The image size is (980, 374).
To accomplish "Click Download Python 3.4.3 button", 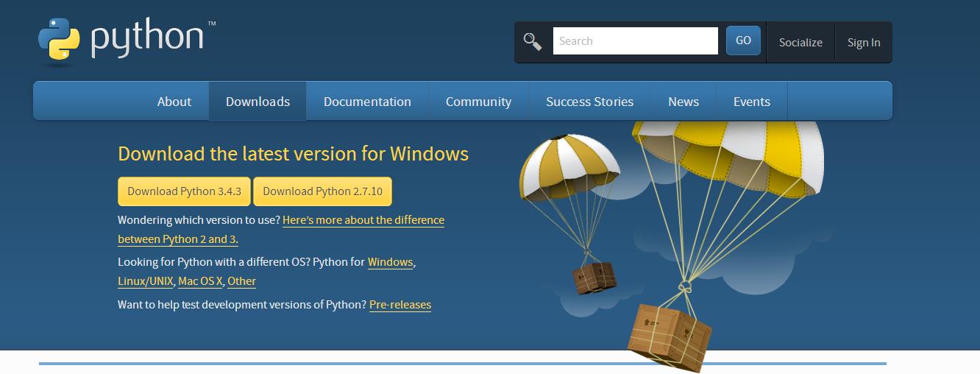I will 185,191.
